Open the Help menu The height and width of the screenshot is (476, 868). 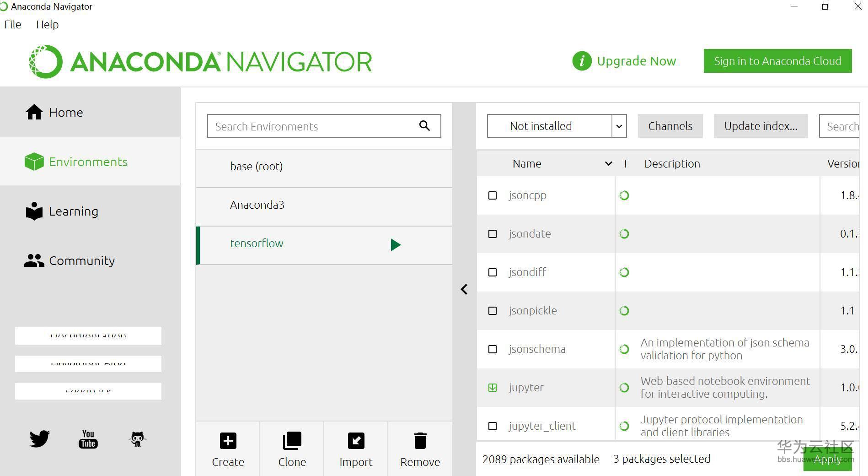click(x=48, y=25)
